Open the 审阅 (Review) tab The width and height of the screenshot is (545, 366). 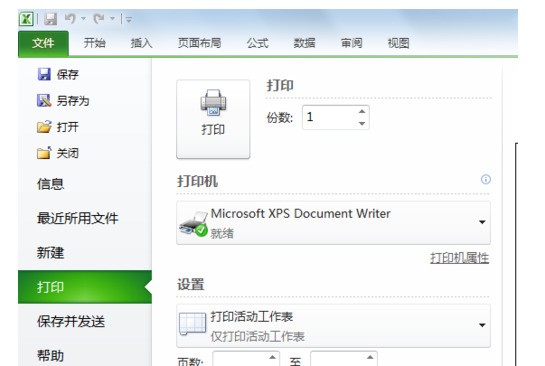351,43
